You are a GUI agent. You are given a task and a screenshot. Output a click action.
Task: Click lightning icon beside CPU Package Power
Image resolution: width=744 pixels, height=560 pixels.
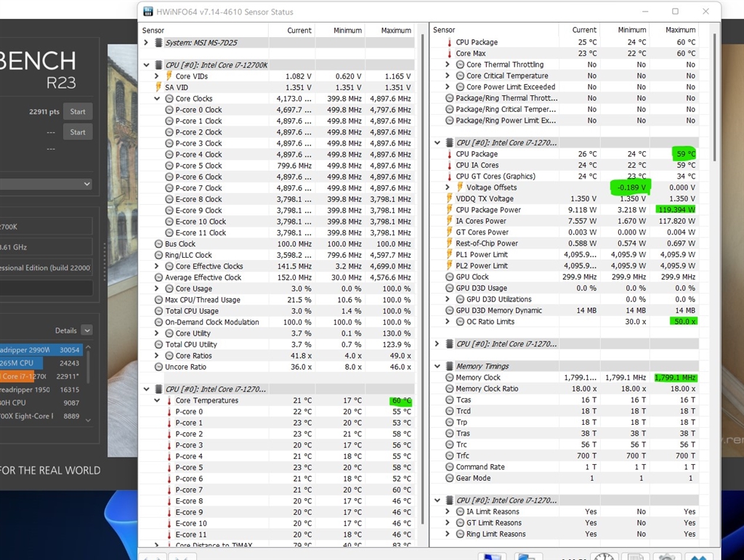(x=449, y=210)
